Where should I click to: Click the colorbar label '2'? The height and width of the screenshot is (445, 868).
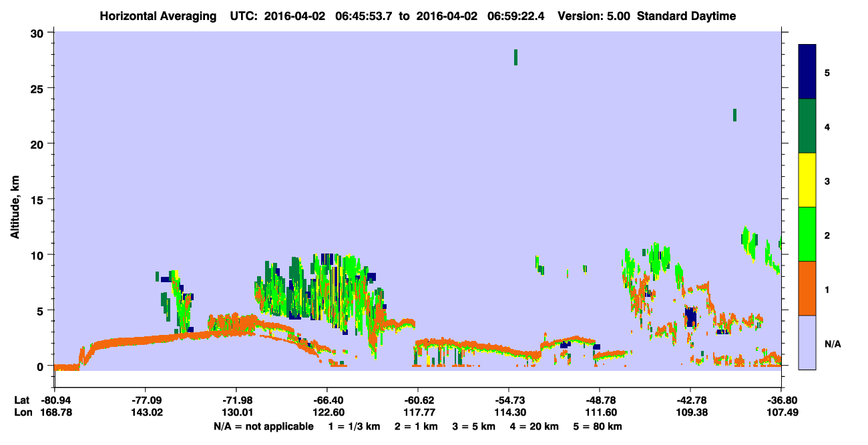pos(827,235)
